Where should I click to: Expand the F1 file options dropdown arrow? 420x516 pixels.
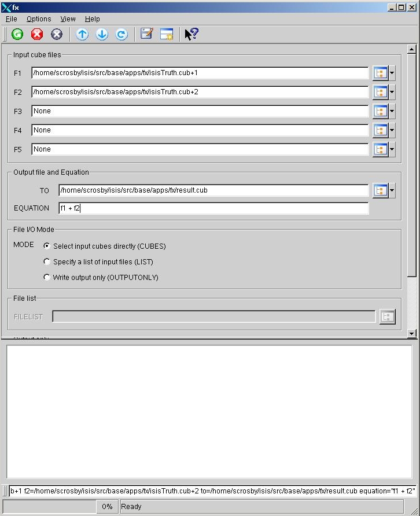(x=392, y=73)
